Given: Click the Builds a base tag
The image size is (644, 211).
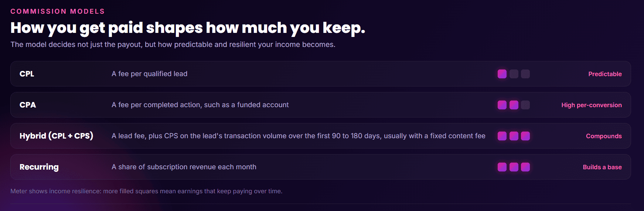Looking at the screenshot, I should (602, 167).
